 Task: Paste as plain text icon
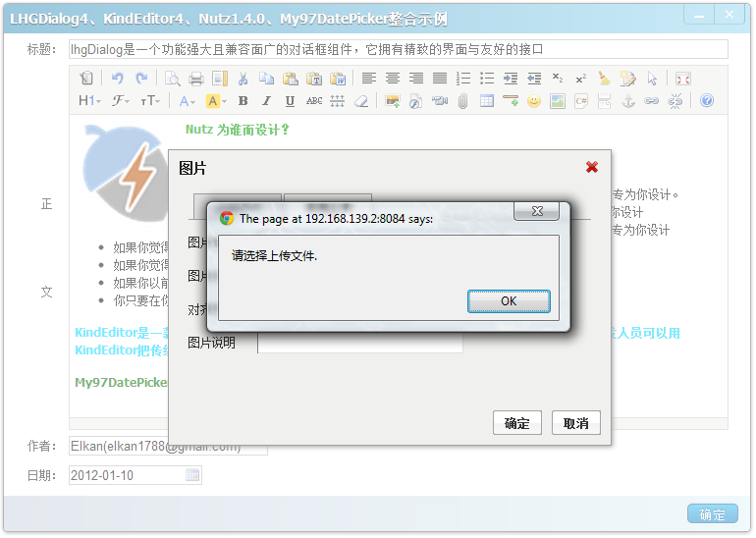tap(314, 79)
